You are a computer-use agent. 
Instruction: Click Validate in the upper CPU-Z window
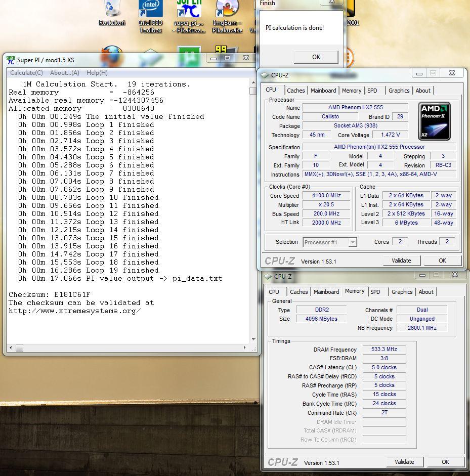click(x=401, y=261)
